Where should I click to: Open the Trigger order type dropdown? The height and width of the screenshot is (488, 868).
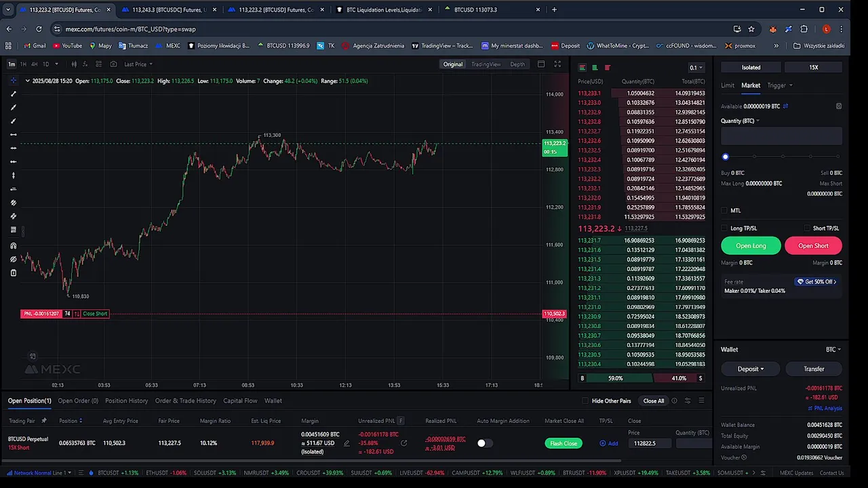[x=780, y=85]
